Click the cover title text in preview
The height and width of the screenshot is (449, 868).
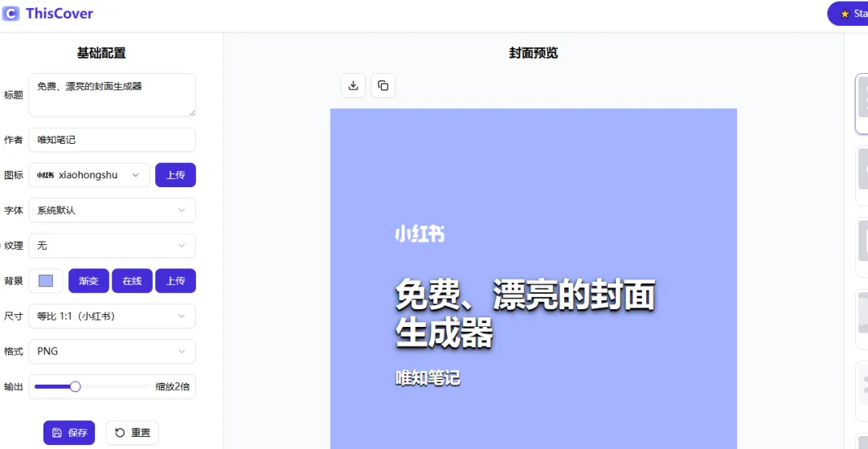525,313
